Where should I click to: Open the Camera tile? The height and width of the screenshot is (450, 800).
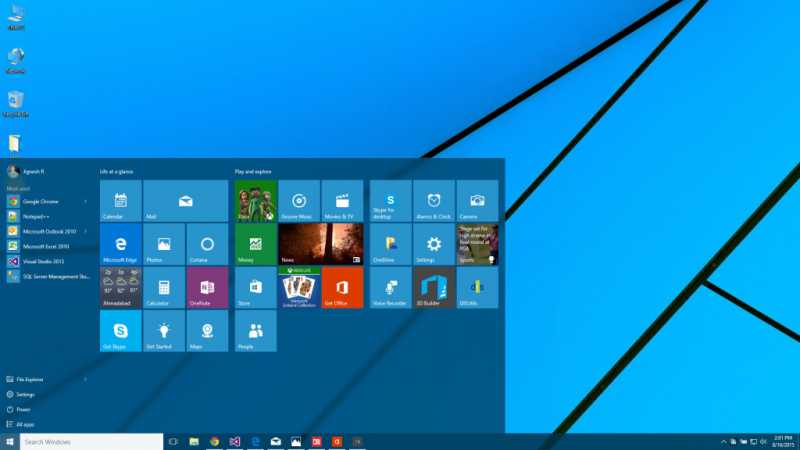477,201
